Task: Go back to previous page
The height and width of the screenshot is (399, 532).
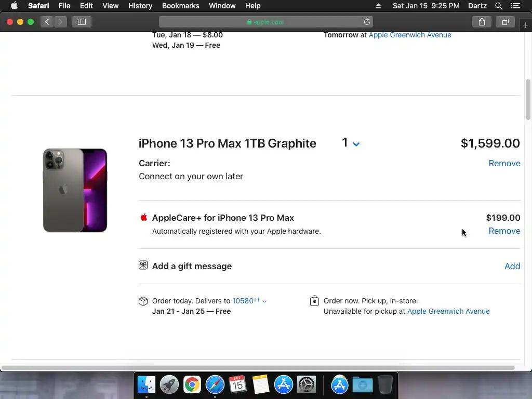Action: pyautogui.click(x=47, y=22)
